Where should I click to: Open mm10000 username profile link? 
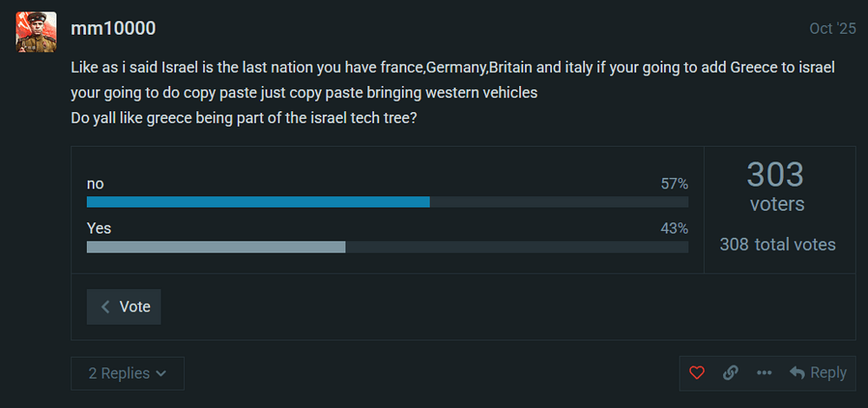(x=113, y=29)
